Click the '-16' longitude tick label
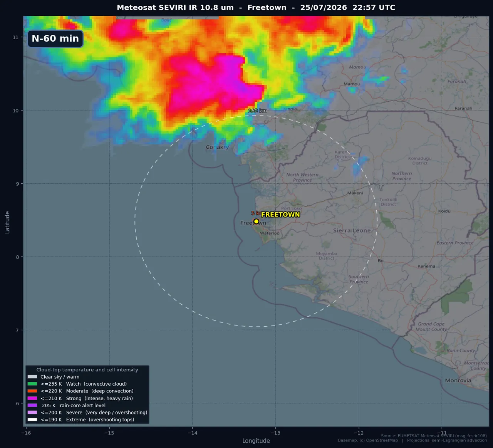 click(x=26, y=433)
